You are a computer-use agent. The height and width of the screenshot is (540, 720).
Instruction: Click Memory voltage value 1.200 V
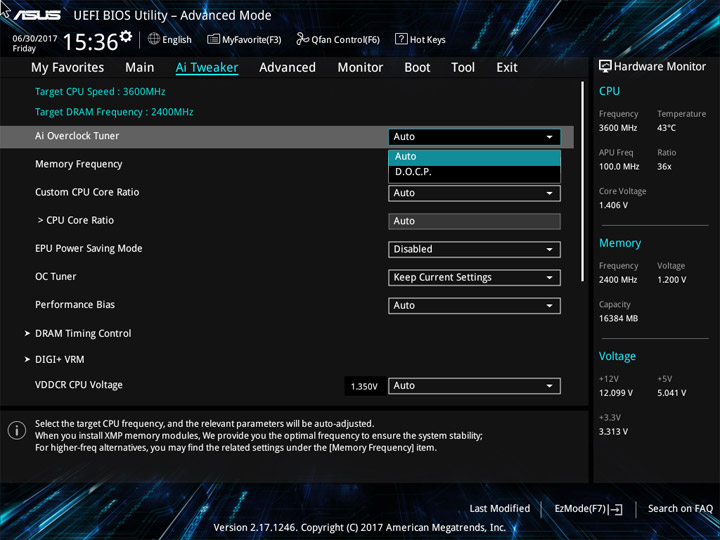(x=672, y=280)
